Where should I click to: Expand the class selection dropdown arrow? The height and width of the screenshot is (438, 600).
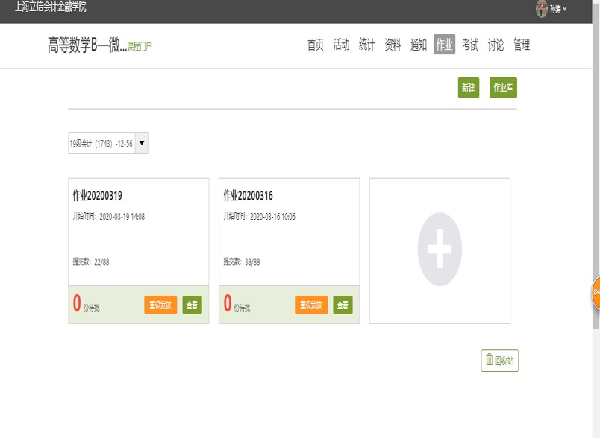[142, 143]
